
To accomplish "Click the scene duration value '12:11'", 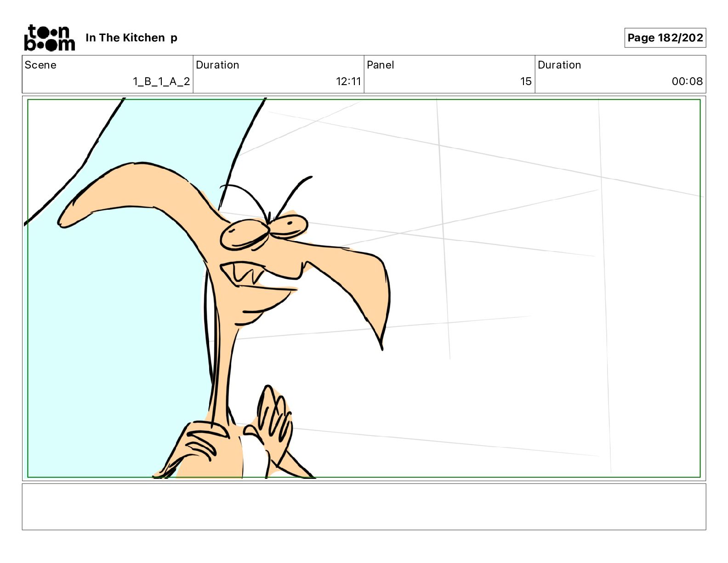I will [348, 81].
